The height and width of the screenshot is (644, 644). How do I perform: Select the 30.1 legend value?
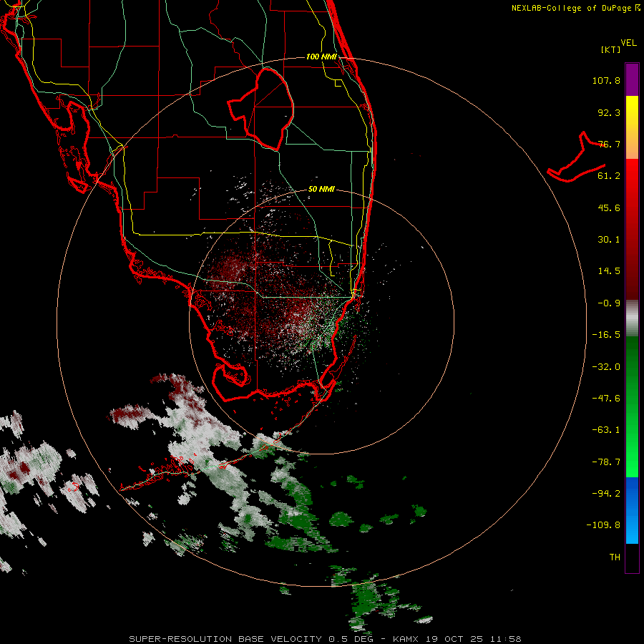609,240
